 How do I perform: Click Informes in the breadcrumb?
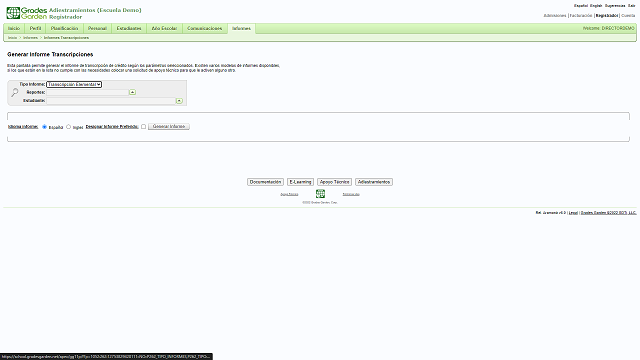(x=30, y=38)
